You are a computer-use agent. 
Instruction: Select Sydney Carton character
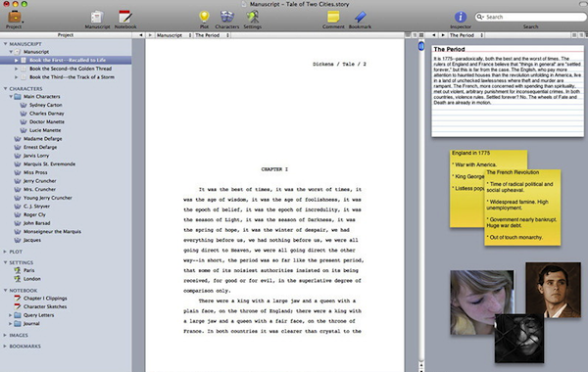point(46,105)
